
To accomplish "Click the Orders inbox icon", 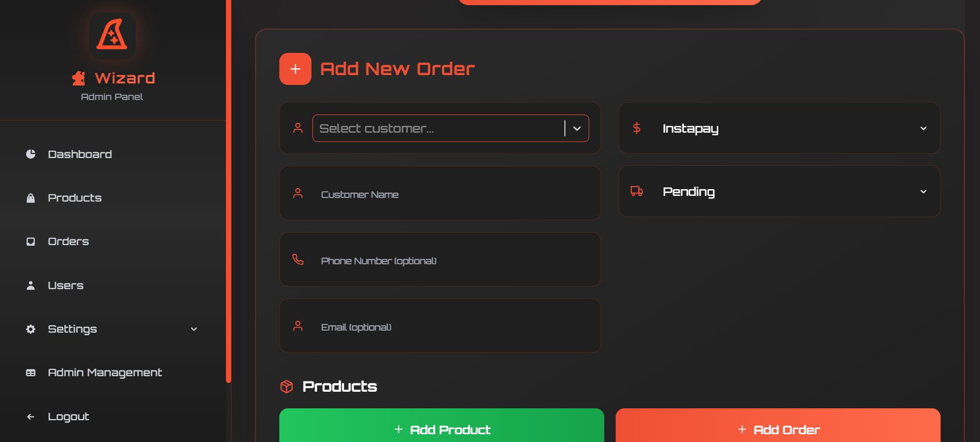I will point(31,241).
